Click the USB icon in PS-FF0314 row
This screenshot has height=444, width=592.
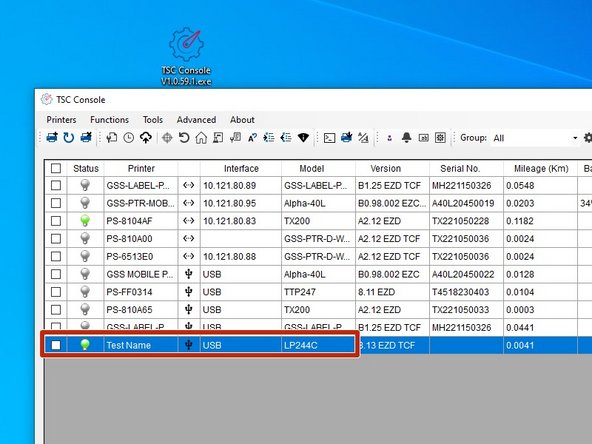[189, 292]
